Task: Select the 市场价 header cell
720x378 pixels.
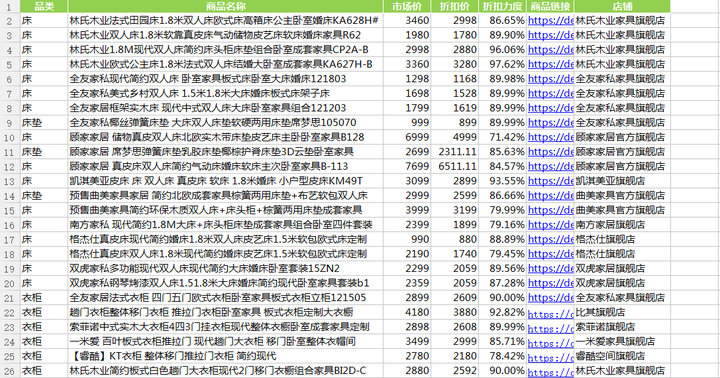Action: point(407,6)
